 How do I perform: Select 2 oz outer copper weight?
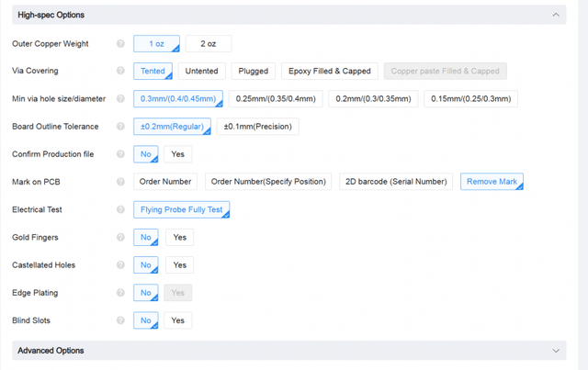pos(209,44)
